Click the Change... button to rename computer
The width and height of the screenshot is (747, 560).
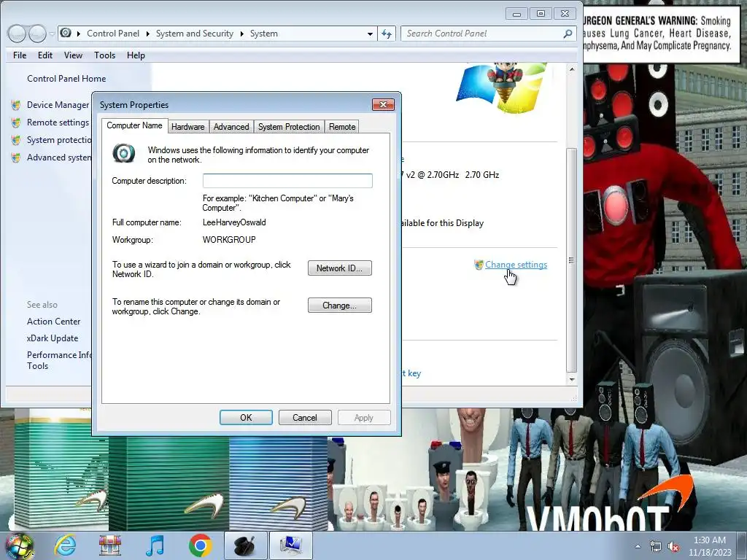(x=340, y=306)
